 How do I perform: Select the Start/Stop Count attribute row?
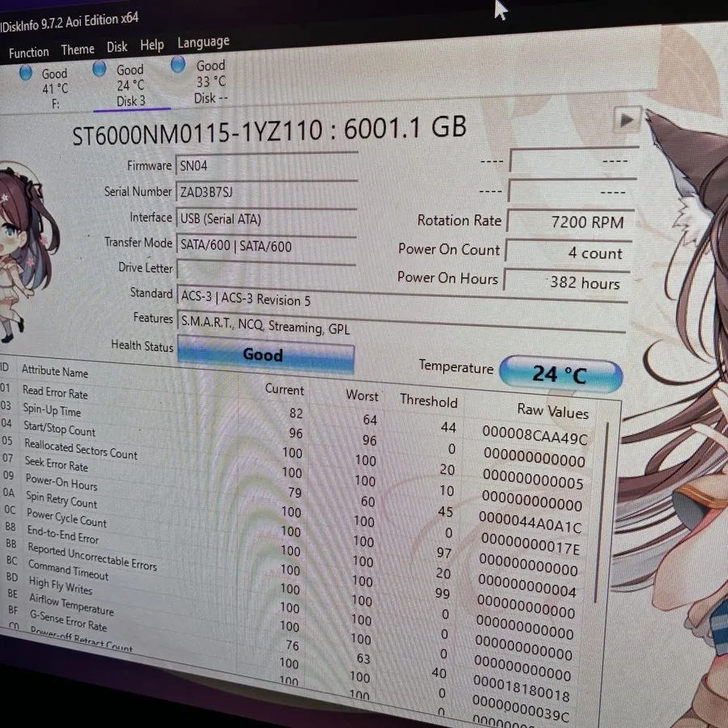pos(293,453)
